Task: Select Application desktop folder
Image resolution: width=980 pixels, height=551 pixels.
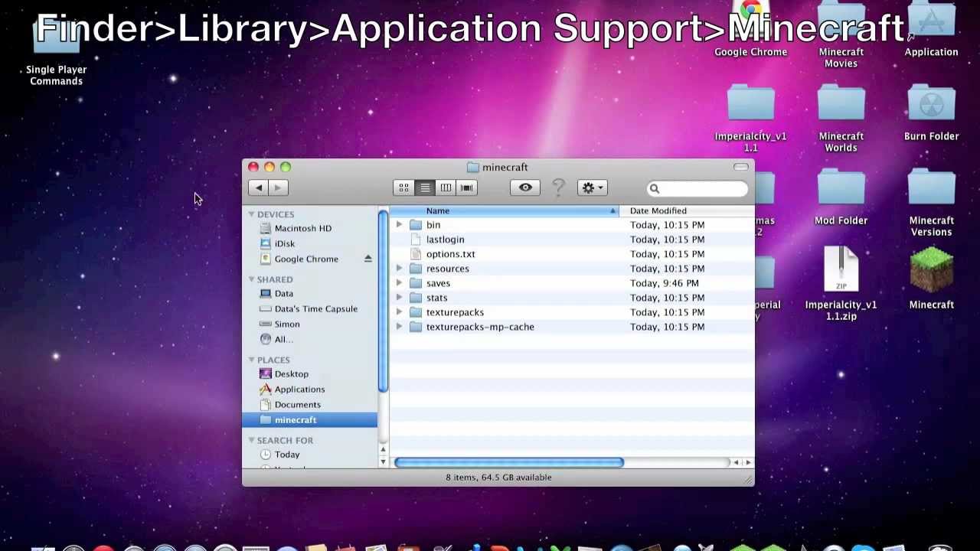Action: click(x=931, y=29)
